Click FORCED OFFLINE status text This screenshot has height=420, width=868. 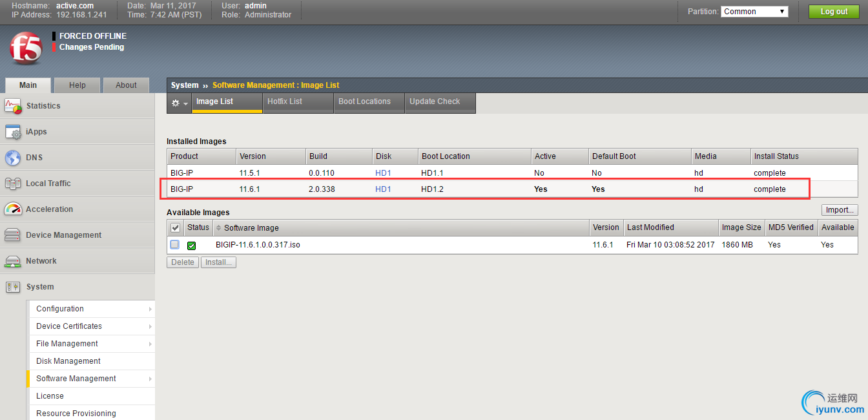(x=93, y=36)
